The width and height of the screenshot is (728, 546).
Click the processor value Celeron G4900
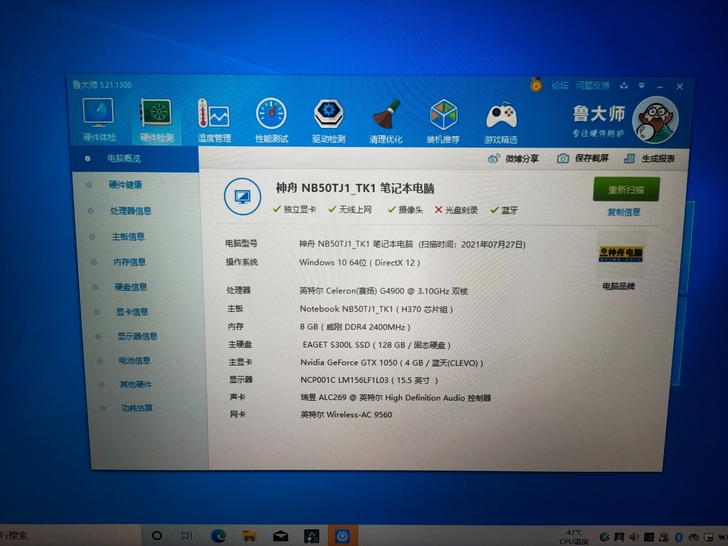point(383,291)
